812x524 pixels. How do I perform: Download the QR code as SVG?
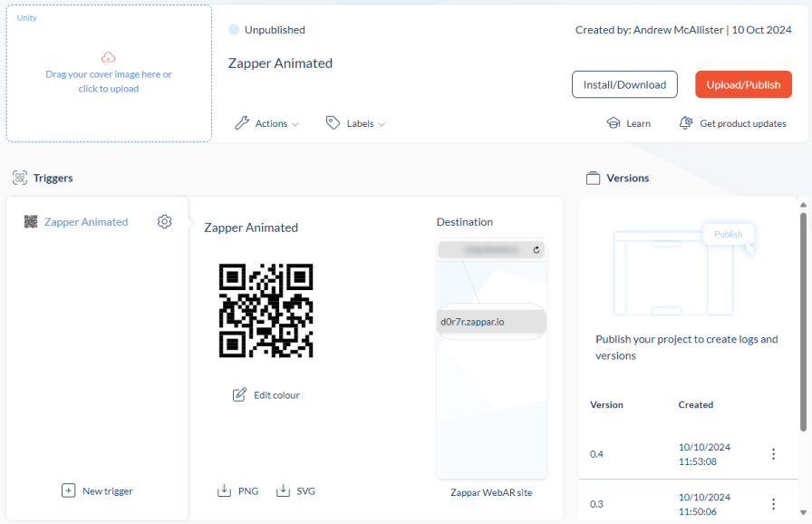tap(295, 490)
